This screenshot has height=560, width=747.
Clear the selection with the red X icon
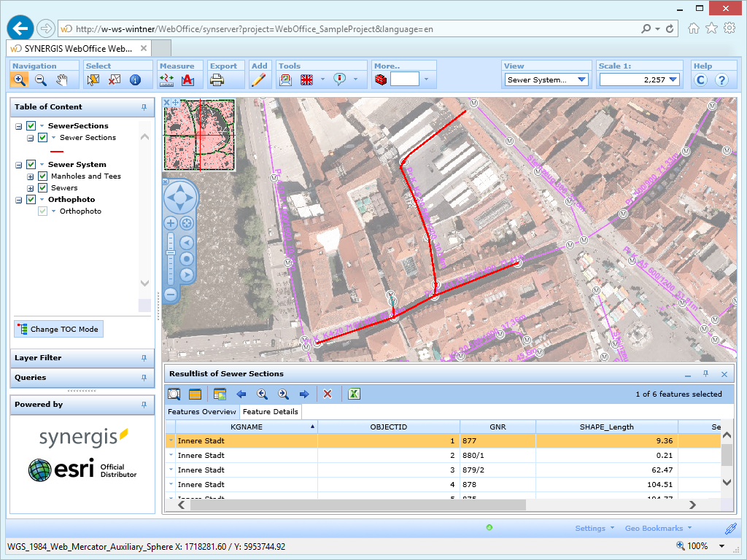point(328,394)
